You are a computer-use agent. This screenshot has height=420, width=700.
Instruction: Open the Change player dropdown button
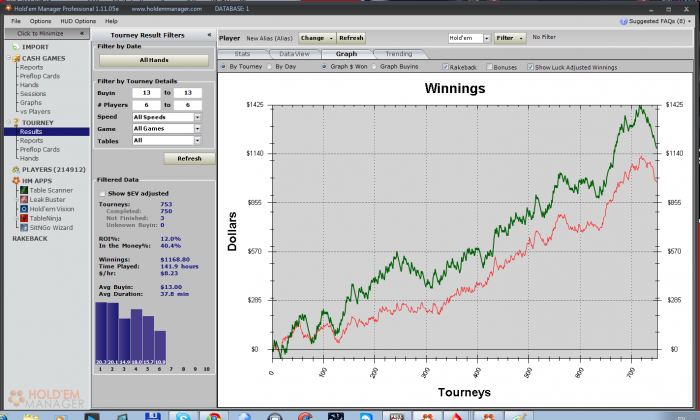coord(317,38)
